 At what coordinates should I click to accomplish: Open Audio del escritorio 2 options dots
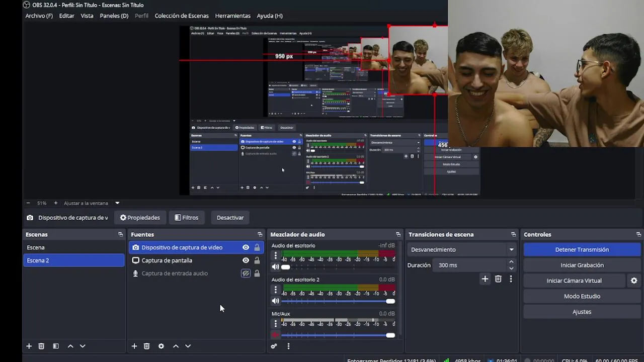point(275,290)
